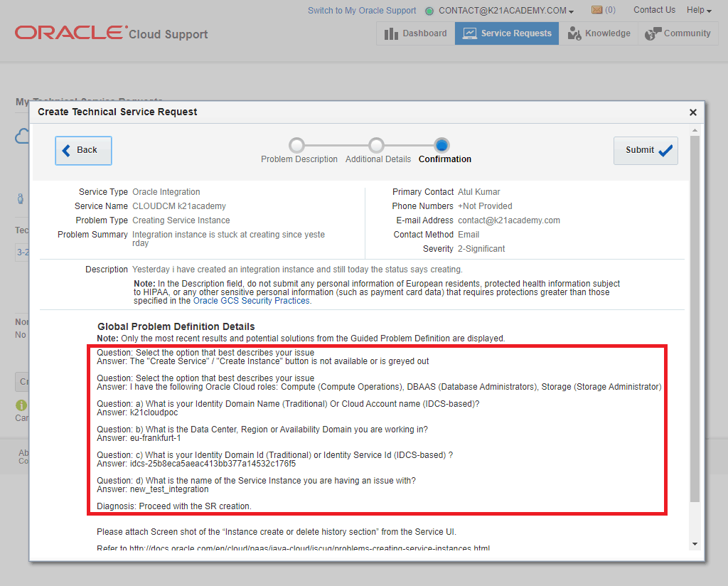Check messages via the envelope icon
This screenshot has width=728, height=586.
(595, 9)
